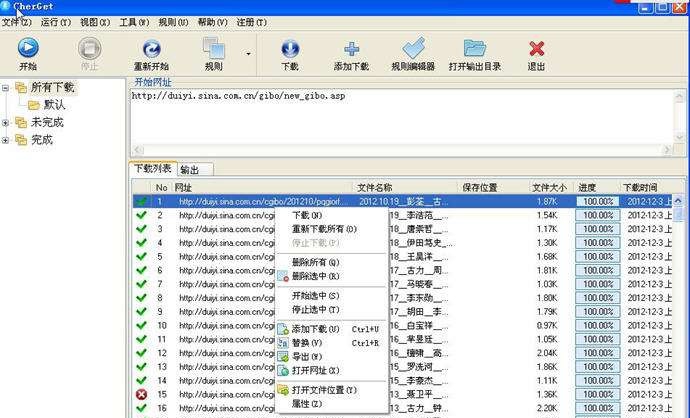This screenshot has height=418, width=690.
Task: Click the 下载 download toolbar icon
Action: pyautogui.click(x=290, y=48)
